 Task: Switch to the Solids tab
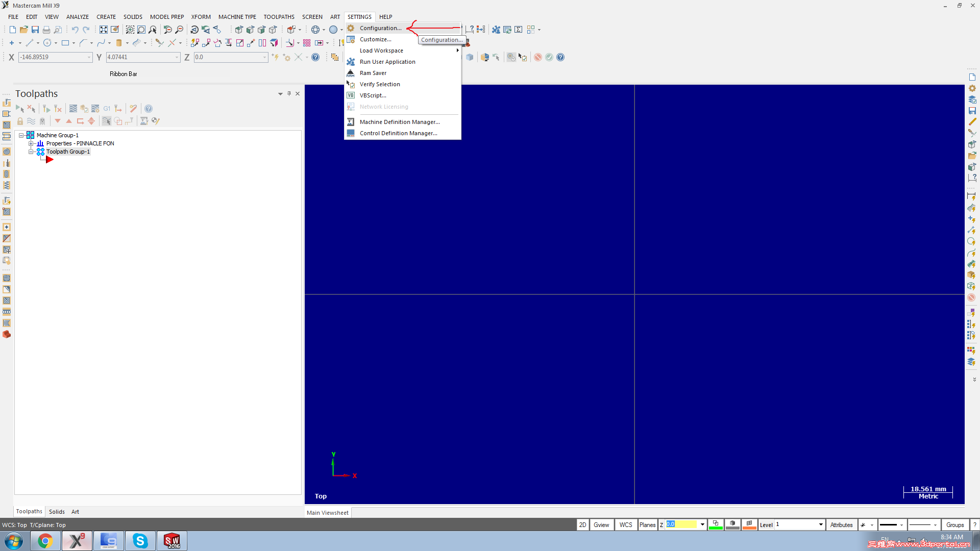coord(57,512)
